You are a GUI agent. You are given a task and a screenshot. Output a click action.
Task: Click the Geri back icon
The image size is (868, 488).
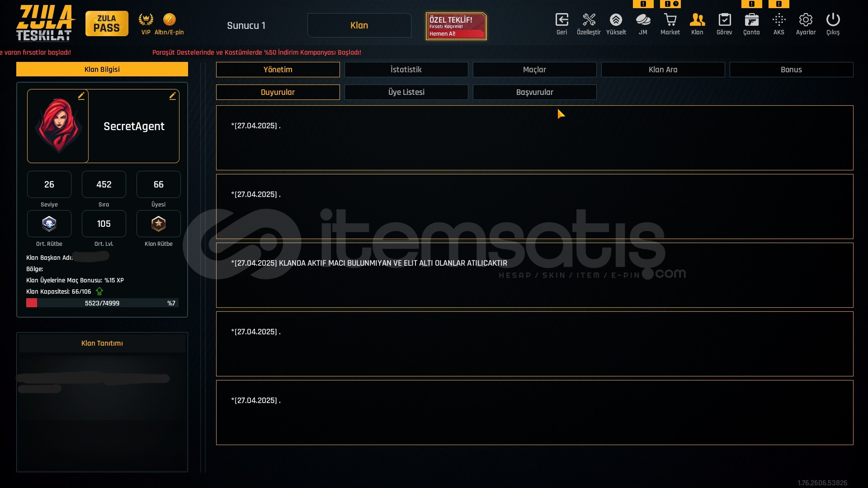pos(561,20)
